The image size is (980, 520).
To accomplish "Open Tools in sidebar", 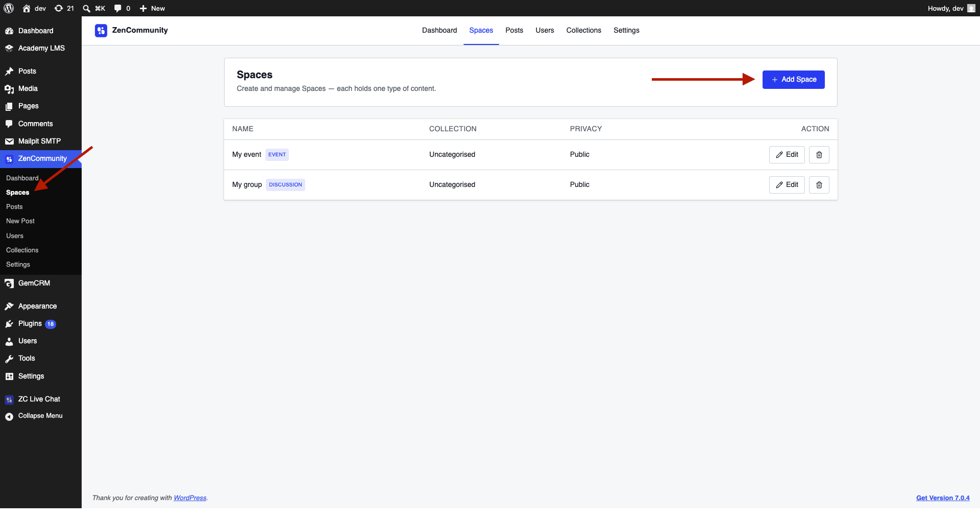I will pyautogui.click(x=41, y=358).
